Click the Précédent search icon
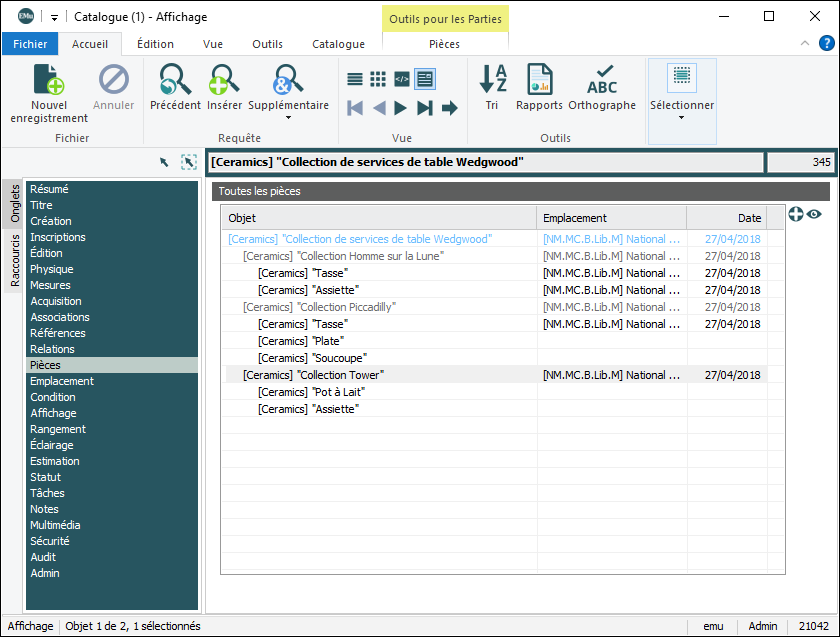Viewport: 840px width, 637px height. coord(175,80)
